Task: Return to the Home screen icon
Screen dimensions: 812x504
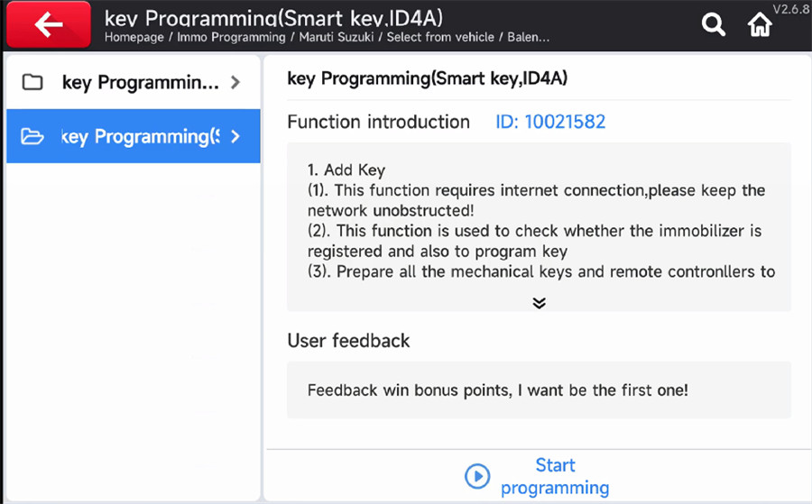Action: click(x=760, y=24)
